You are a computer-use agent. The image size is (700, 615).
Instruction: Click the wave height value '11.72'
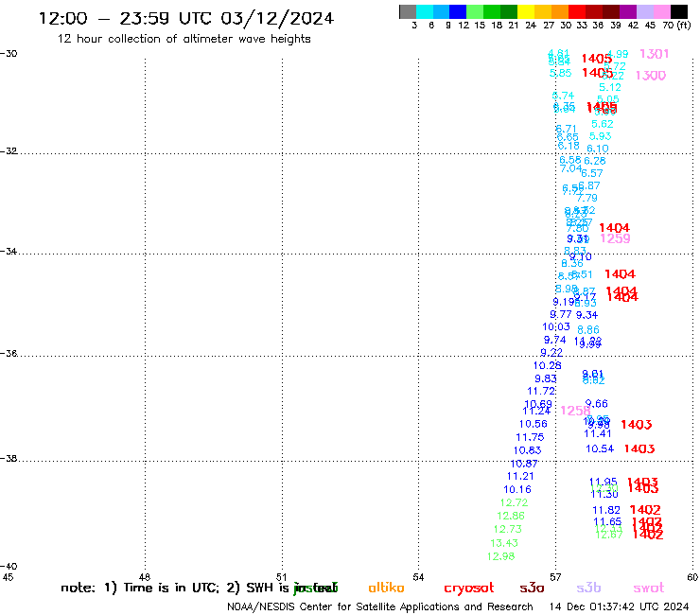point(541,391)
